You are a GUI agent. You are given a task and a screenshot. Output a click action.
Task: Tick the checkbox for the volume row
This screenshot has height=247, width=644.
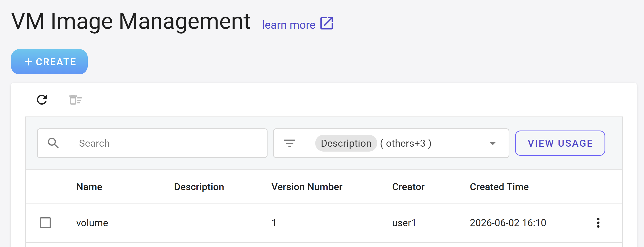click(45, 223)
